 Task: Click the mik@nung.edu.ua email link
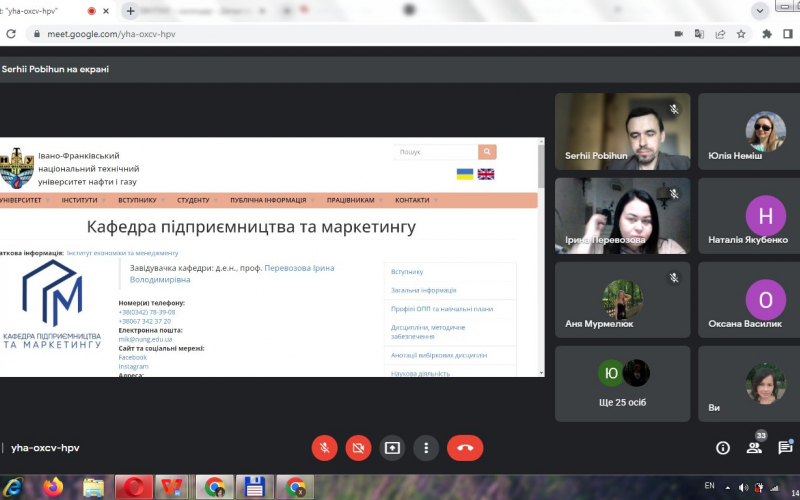(145, 339)
